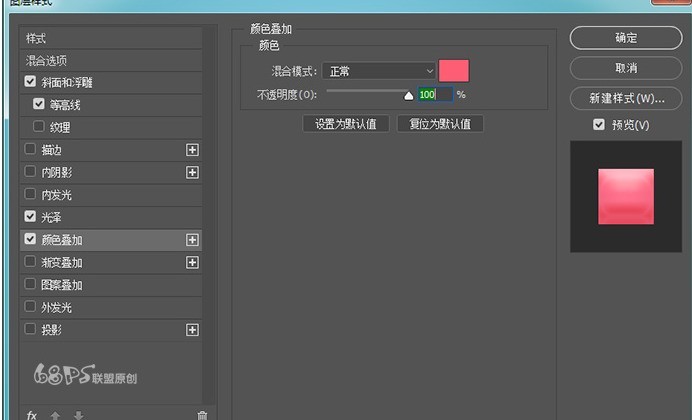The image size is (692, 420).
Task: Enable the Stroke (描边) checkbox
Action: click(x=30, y=149)
